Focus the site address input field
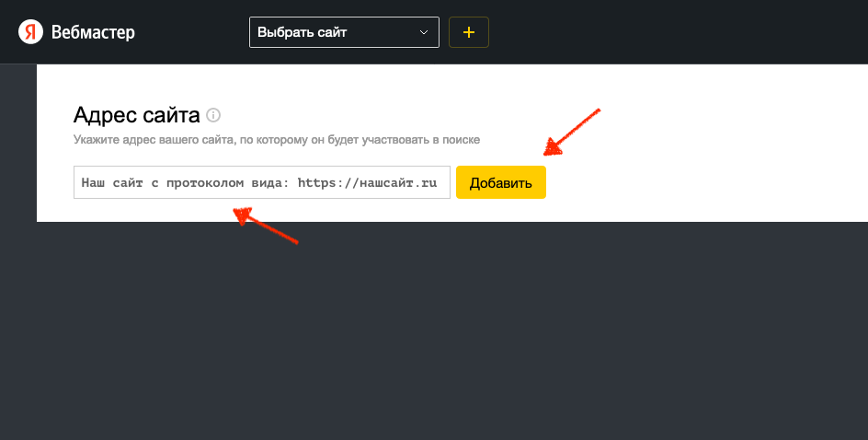 (262, 182)
